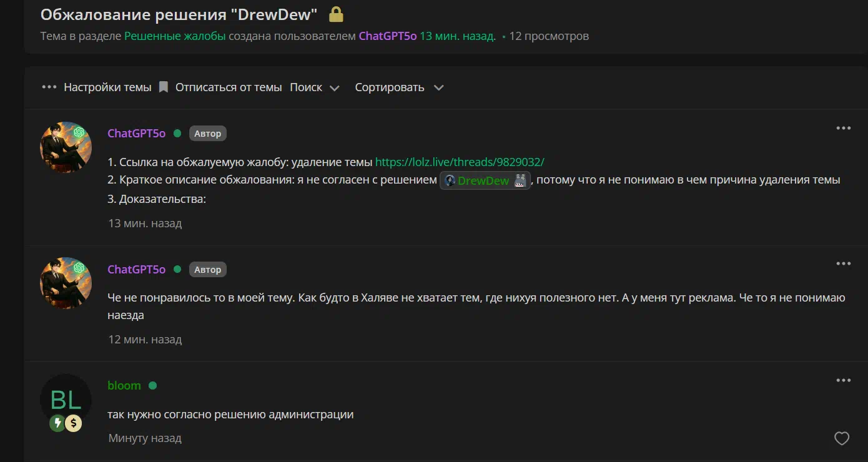The image size is (868, 462).
Task: Open more options for bloom's post
Action: click(843, 381)
